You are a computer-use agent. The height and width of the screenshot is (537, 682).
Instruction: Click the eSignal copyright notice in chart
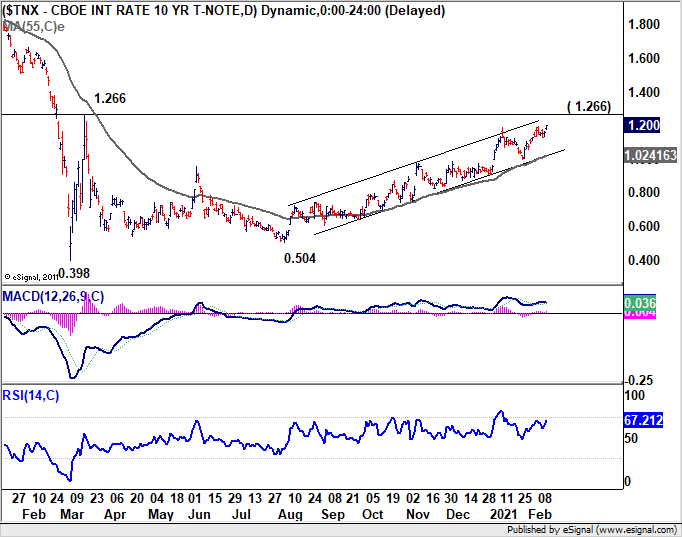[x=31, y=277]
